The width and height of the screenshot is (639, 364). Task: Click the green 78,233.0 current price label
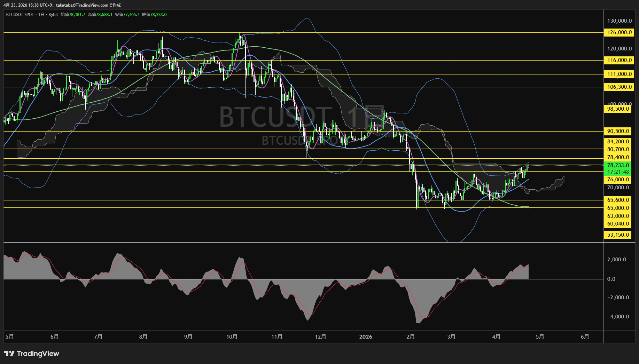[x=618, y=165]
